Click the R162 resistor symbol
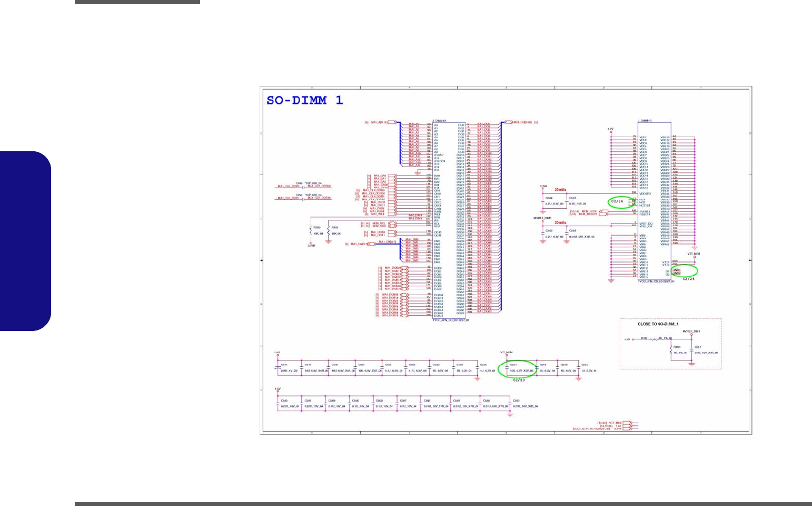 655,339
